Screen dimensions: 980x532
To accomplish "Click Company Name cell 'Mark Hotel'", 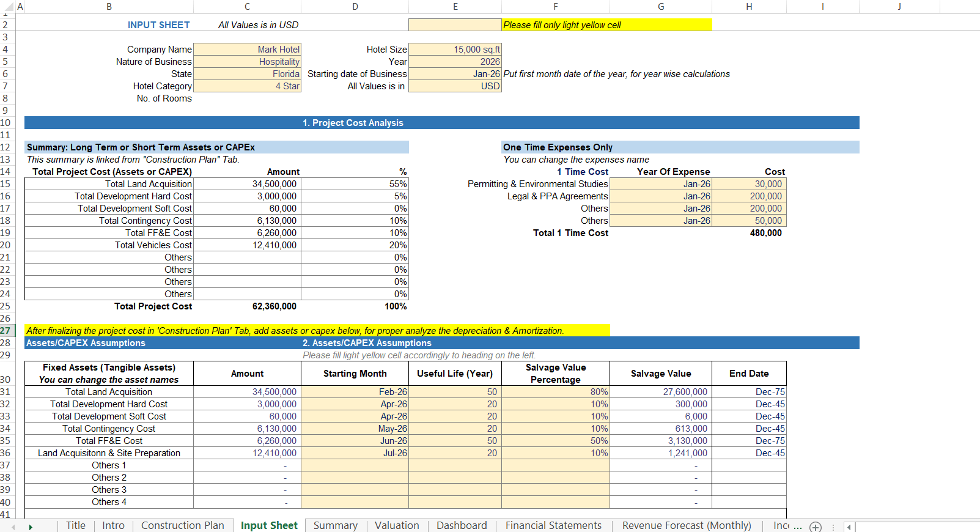I will coord(247,50).
